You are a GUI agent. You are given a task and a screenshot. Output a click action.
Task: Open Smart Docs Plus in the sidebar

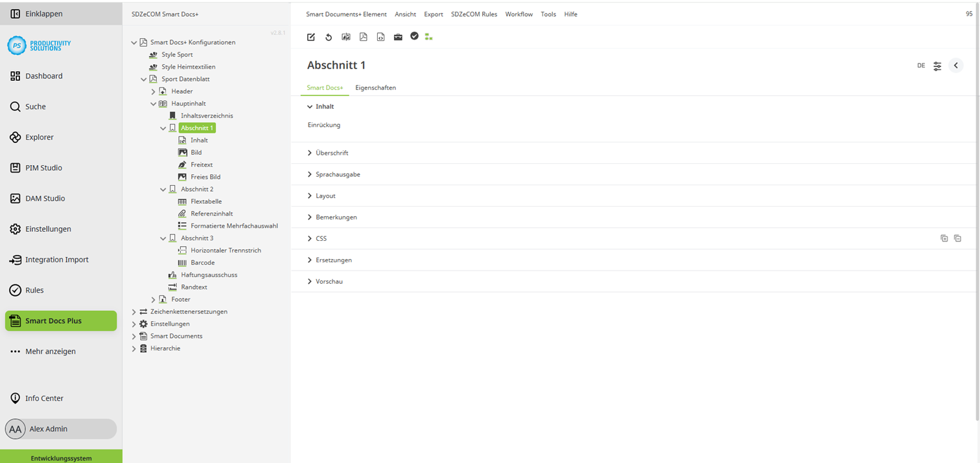[x=60, y=321]
